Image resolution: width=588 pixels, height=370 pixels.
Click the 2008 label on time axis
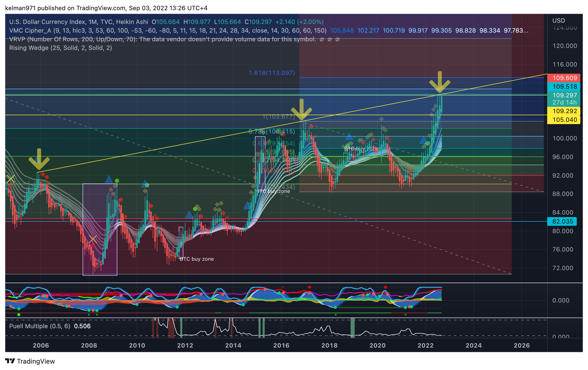89,346
